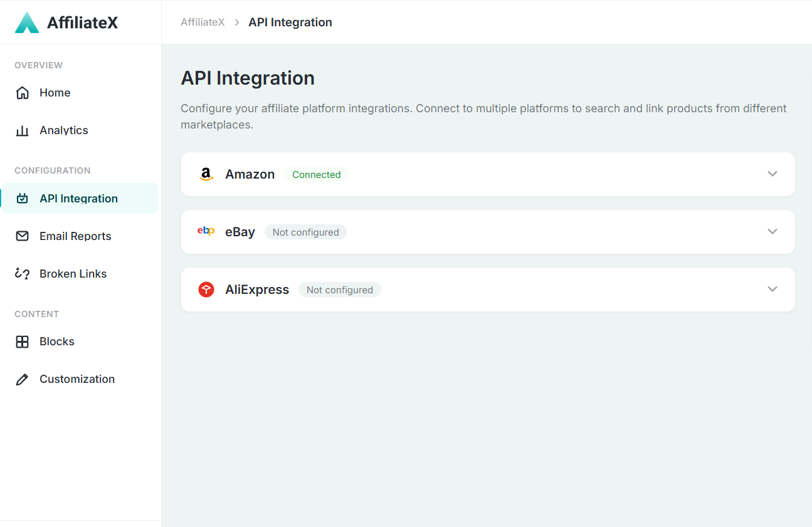Click the Home house icon
Viewport: 812px width, 527px height.
pos(23,93)
